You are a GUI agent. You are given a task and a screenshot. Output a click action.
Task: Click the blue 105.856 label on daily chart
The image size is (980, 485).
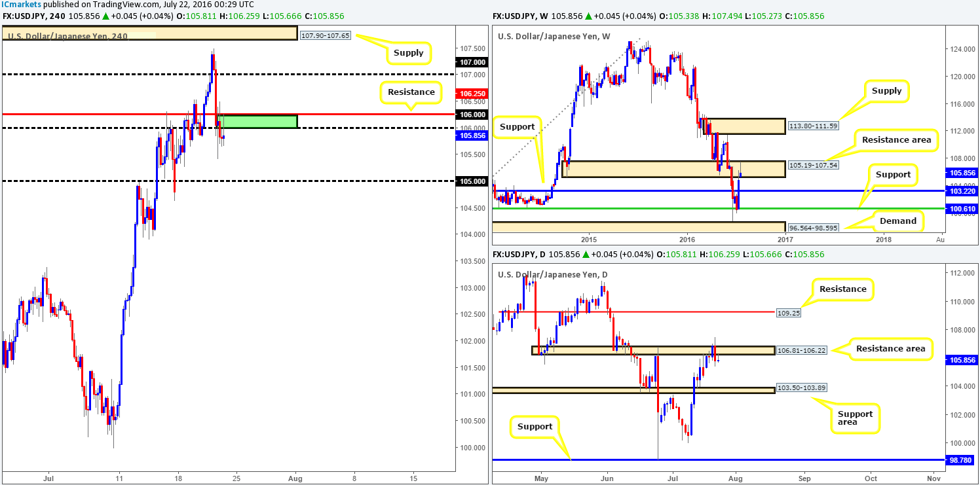pos(961,360)
